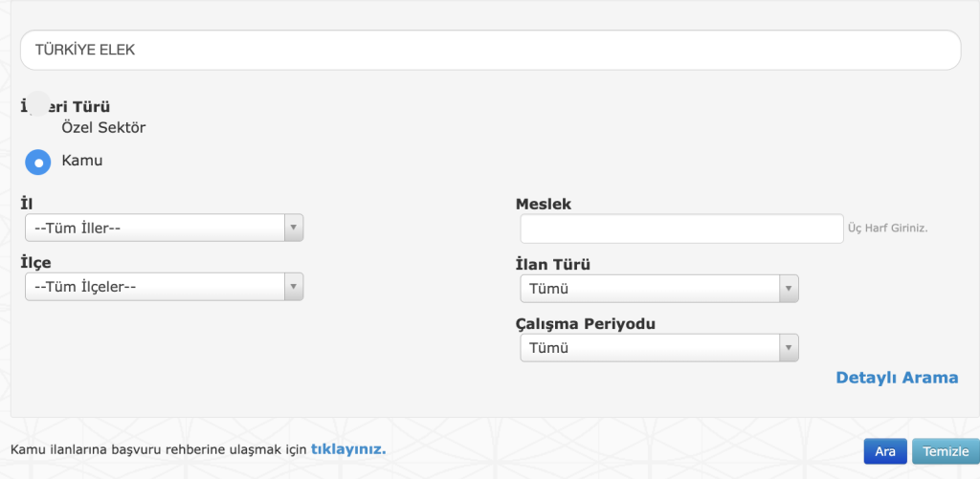Open the Çalışma Periyodu Tümü dropdown
This screenshot has width=980, height=479.
click(659, 348)
